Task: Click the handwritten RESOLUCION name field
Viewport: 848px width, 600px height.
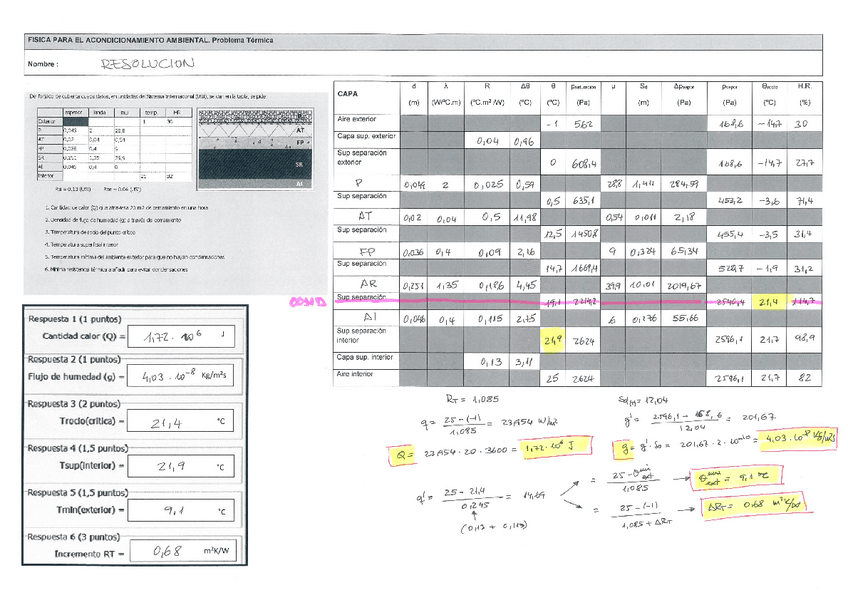Action: pyautogui.click(x=147, y=63)
